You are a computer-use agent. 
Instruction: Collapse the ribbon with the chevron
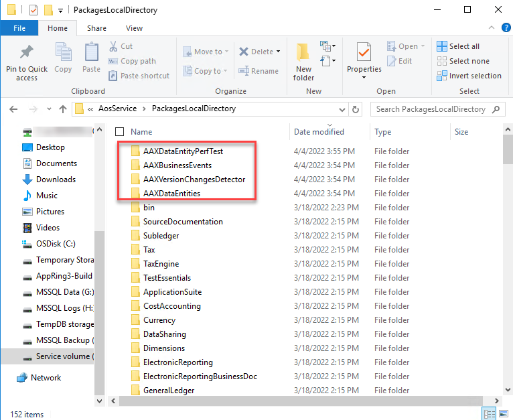(492, 28)
